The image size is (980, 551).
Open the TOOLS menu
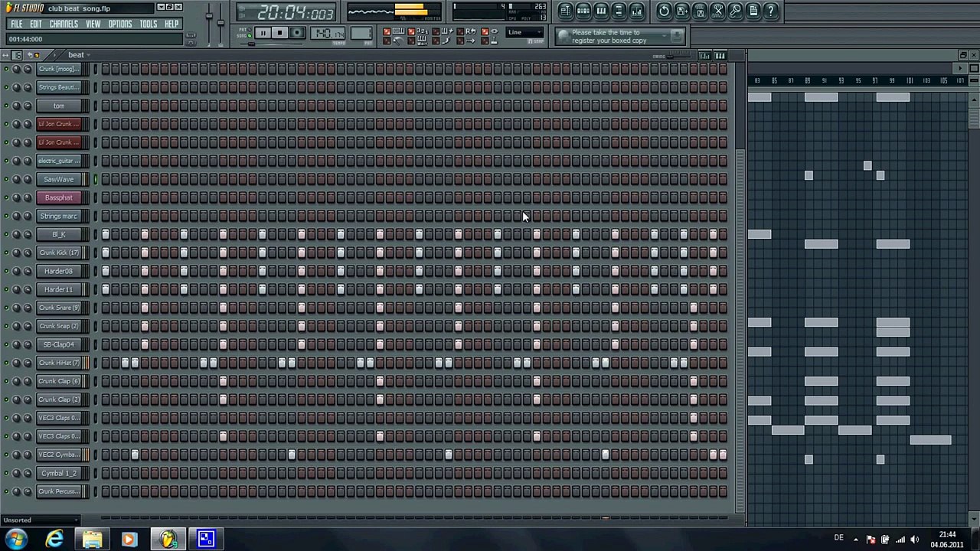click(148, 24)
